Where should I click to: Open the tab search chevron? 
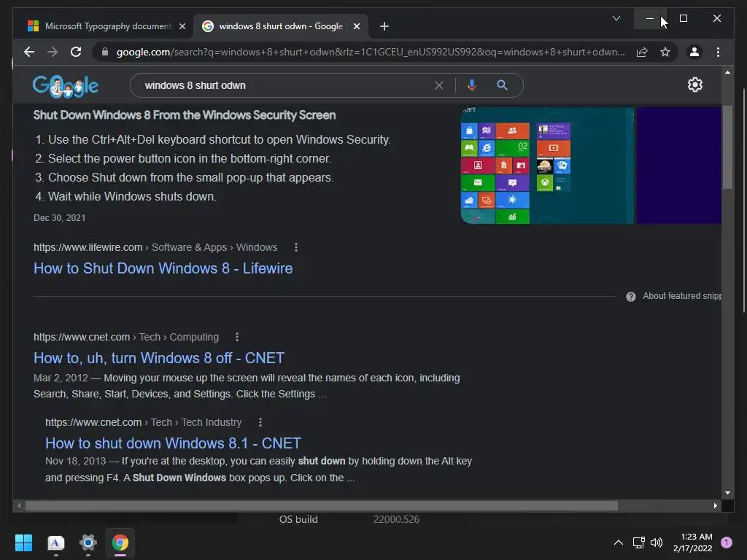616,18
